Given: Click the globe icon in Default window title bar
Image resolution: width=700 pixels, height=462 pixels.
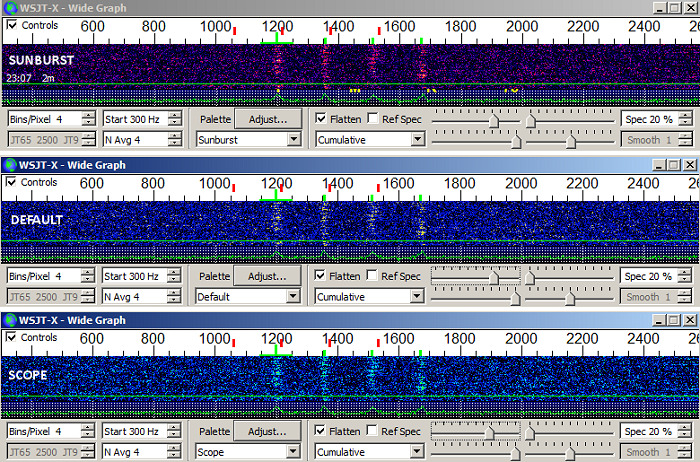Looking at the screenshot, I should 9,165.
